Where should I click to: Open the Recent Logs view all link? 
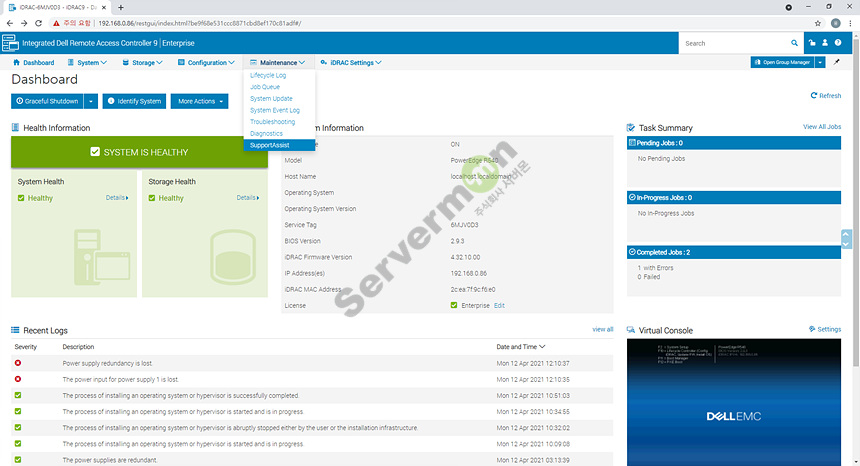[x=602, y=329]
